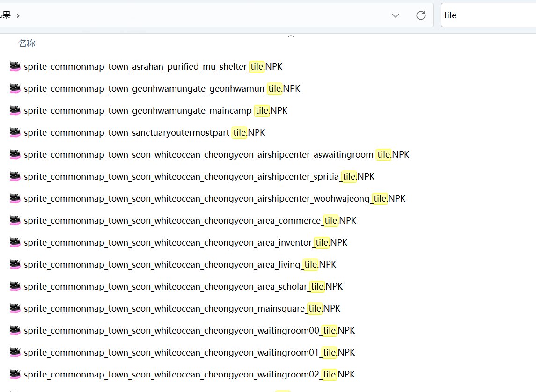
Task: Select the waitingroom02_tile.NPK file name
Action: coord(189,375)
